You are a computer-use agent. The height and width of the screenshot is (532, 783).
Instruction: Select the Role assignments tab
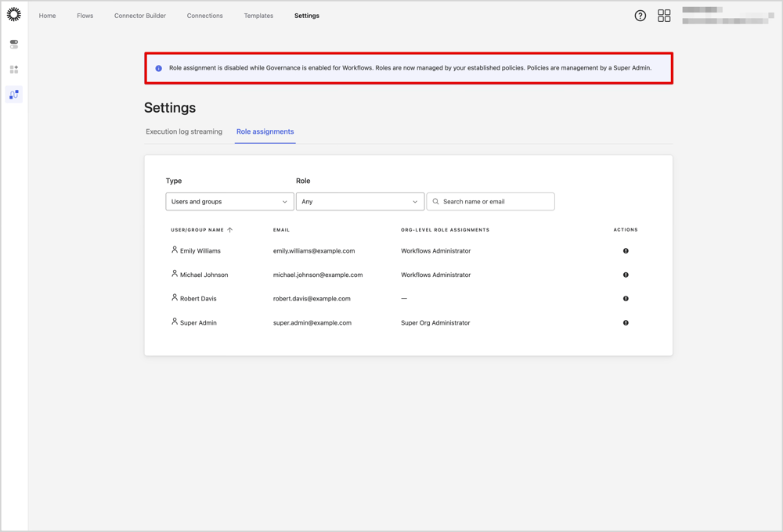click(265, 131)
